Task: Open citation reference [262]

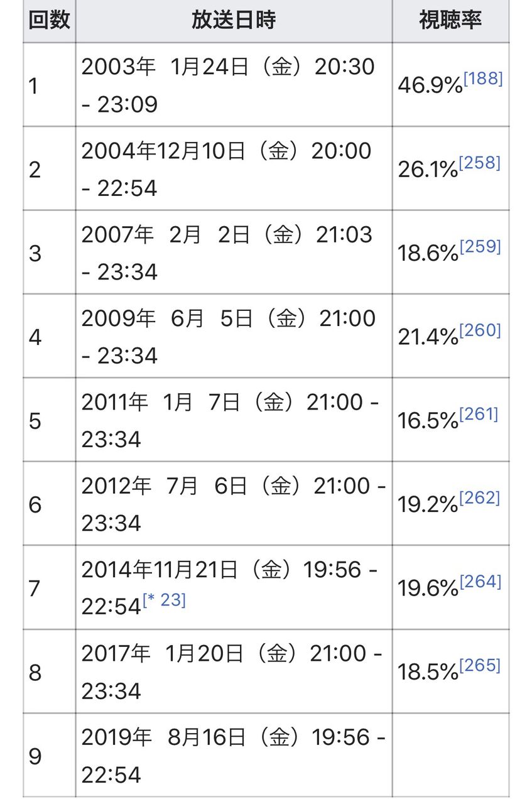Action: (x=480, y=498)
